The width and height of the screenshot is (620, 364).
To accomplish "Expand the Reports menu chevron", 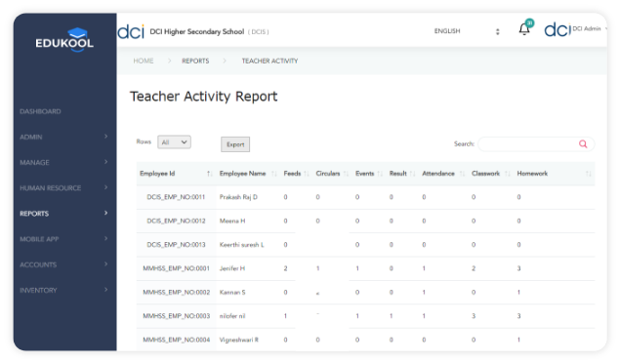I will click(x=105, y=213).
